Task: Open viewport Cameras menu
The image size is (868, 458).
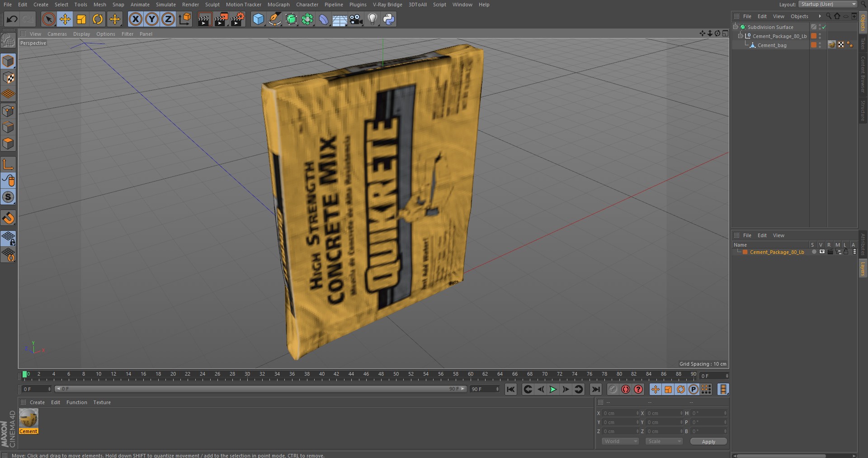Action: coord(57,34)
